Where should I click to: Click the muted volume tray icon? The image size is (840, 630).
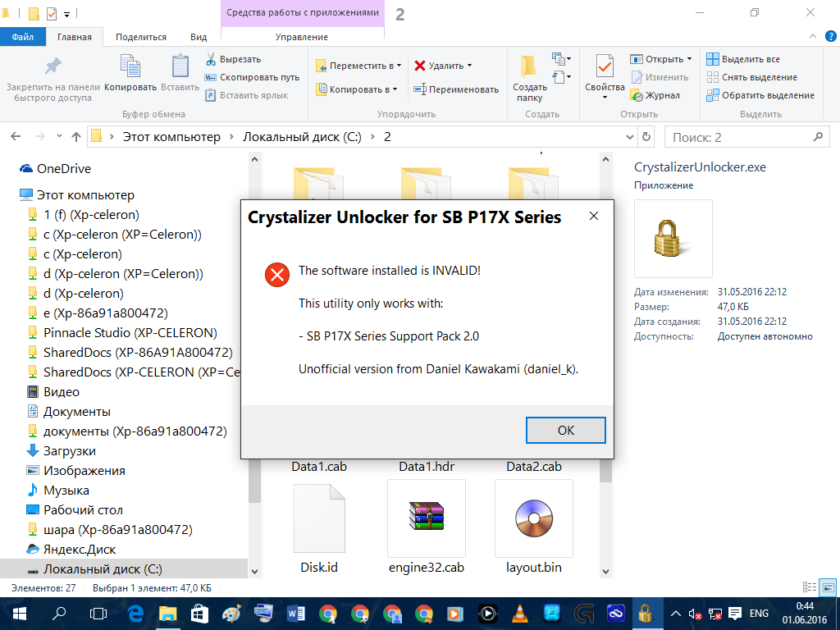[x=695, y=614]
